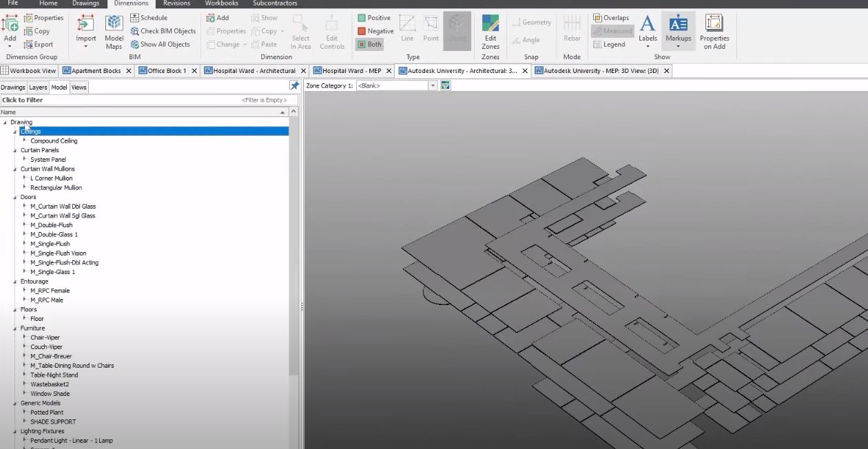The image size is (868, 449).
Task: Click Show All Objects
Action: [x=160, y=44]
